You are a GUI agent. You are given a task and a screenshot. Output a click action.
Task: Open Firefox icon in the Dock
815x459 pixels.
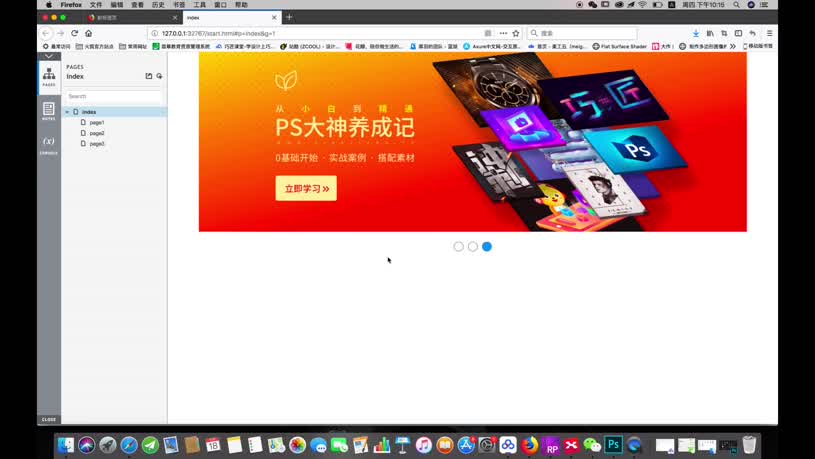530,445
